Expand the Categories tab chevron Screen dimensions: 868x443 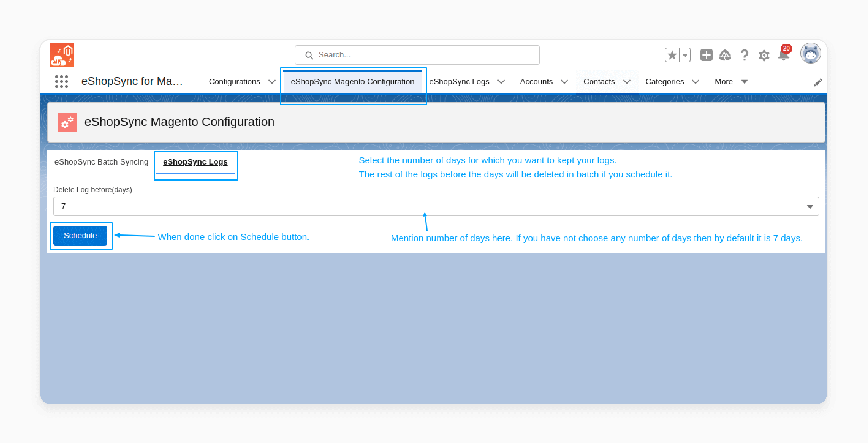pyautogui.click(x=695, y=82)
